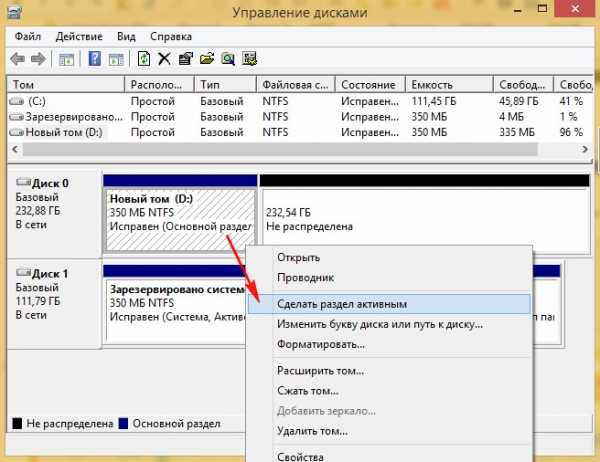Click the drive icon of Зарезервировано volume row
The height and width of the screenshot is (462, 600).
(x=16, y=117)
